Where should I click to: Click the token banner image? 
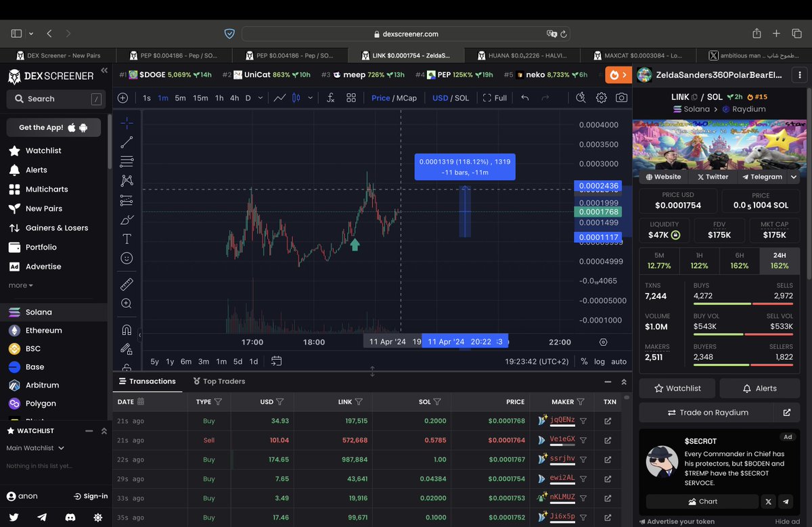pos(720,144)
